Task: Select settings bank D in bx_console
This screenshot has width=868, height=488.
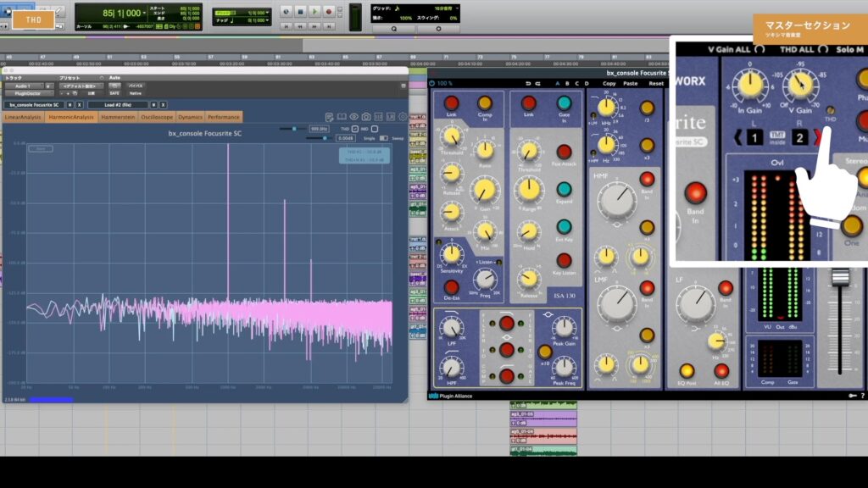Action: click(587, 84)
